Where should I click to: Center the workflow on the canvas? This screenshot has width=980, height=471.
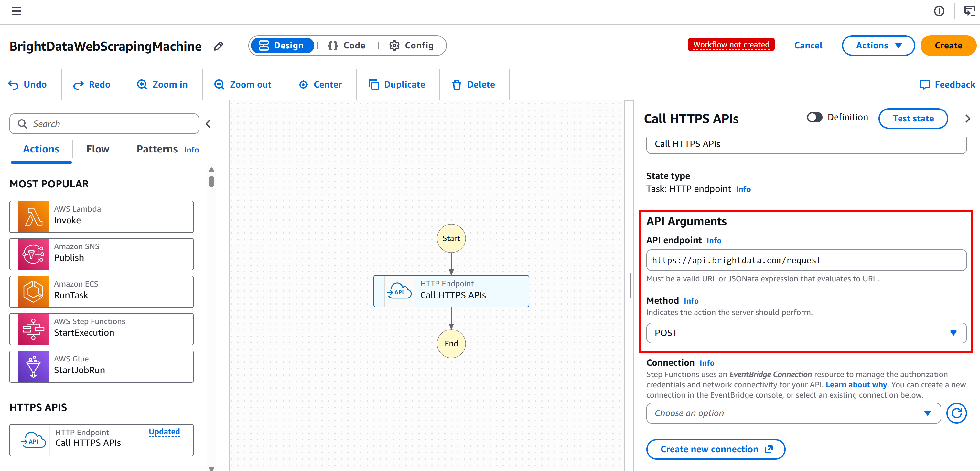(321, 84)
